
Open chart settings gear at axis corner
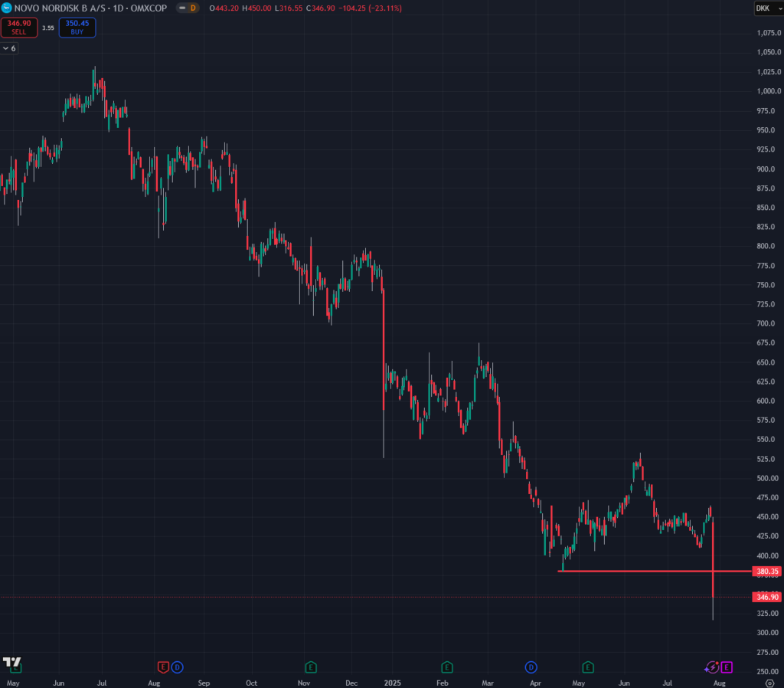click(770, 683)
